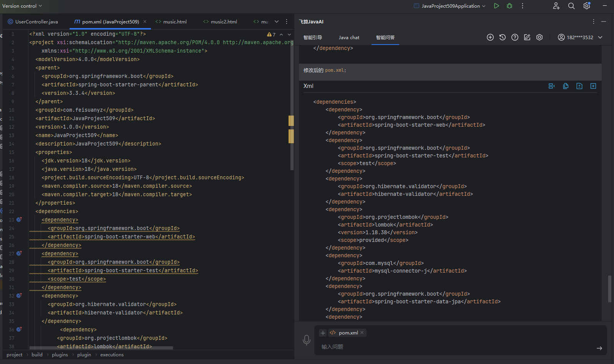Open the 7 warnings inspection indicator
614x364 pixels.
271,35
